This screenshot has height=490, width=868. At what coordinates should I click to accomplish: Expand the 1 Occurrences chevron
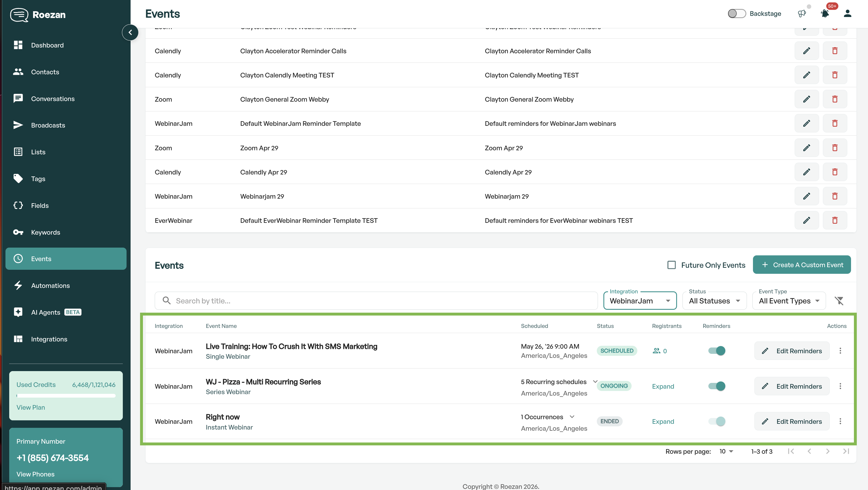572,417
